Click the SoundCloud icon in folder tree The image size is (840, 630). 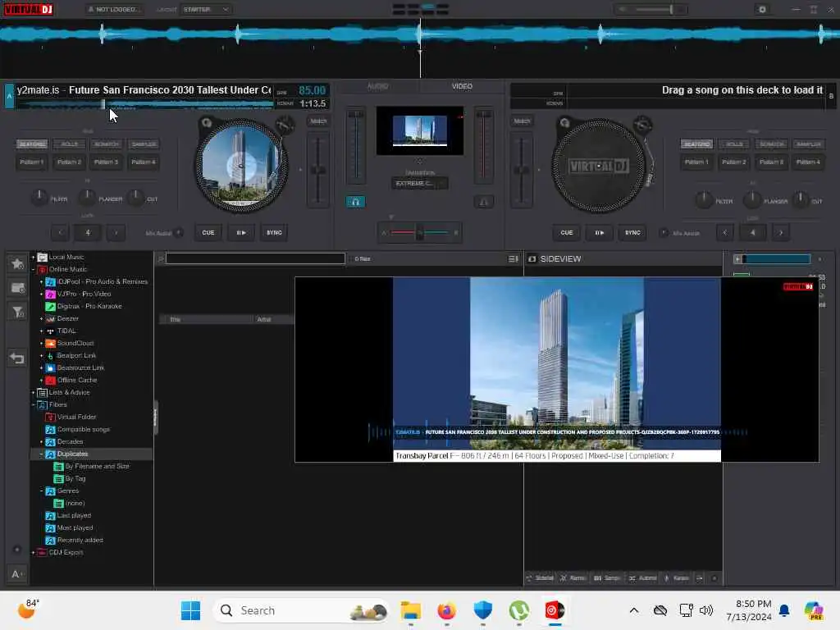click(x=50, y=344)
